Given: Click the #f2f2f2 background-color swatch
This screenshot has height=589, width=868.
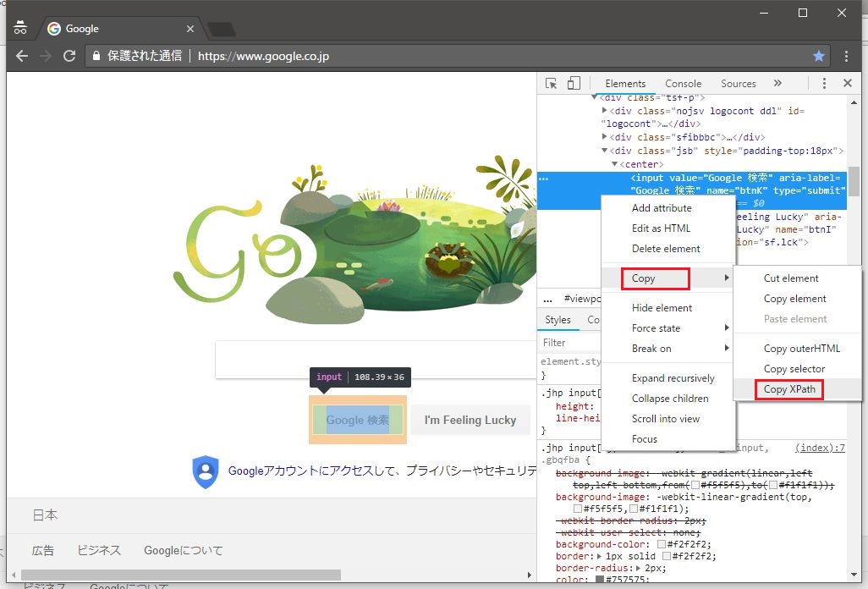Looking at the screenshot, I should point(662,544).
